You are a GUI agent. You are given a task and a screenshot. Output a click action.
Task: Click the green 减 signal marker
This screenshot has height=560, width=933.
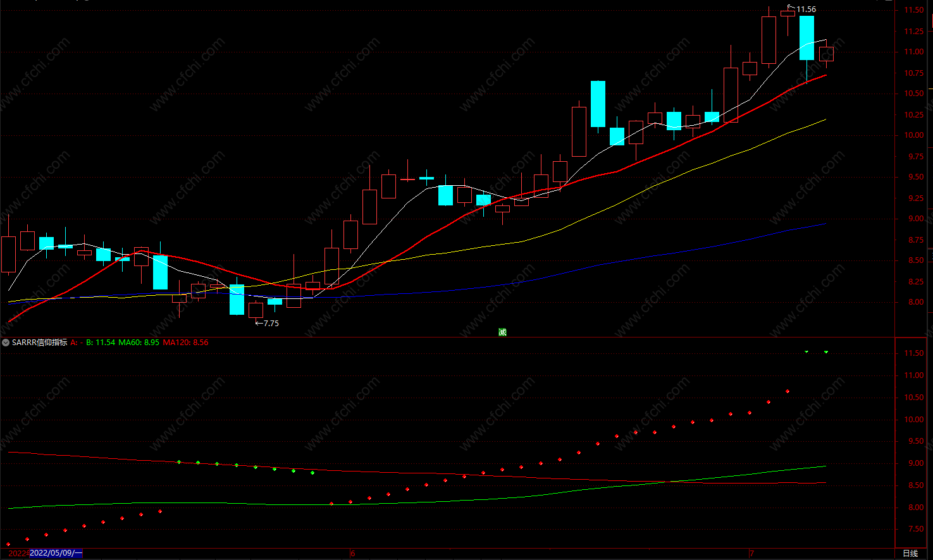click(x=502, y=332)
